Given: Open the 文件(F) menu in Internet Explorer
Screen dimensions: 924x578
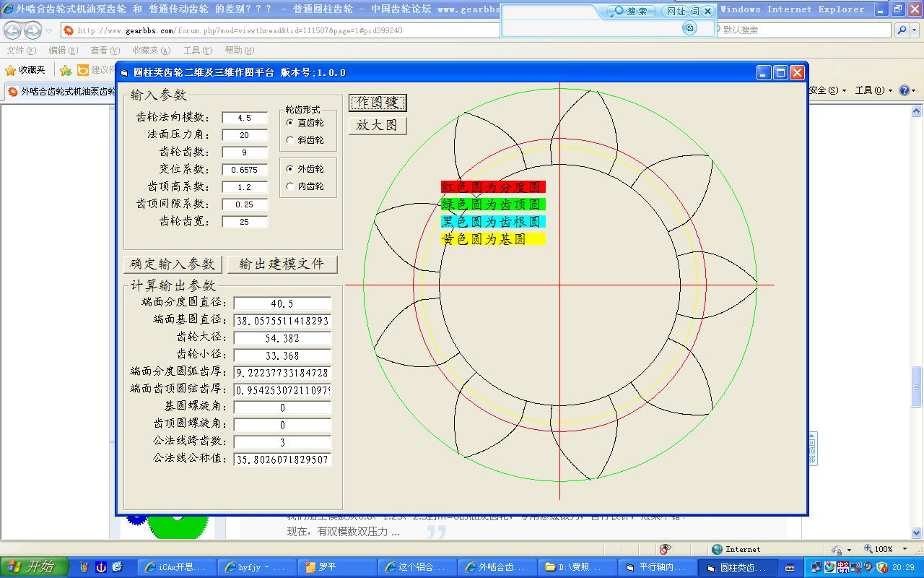Looking at the screenshot, I should 21,51.
